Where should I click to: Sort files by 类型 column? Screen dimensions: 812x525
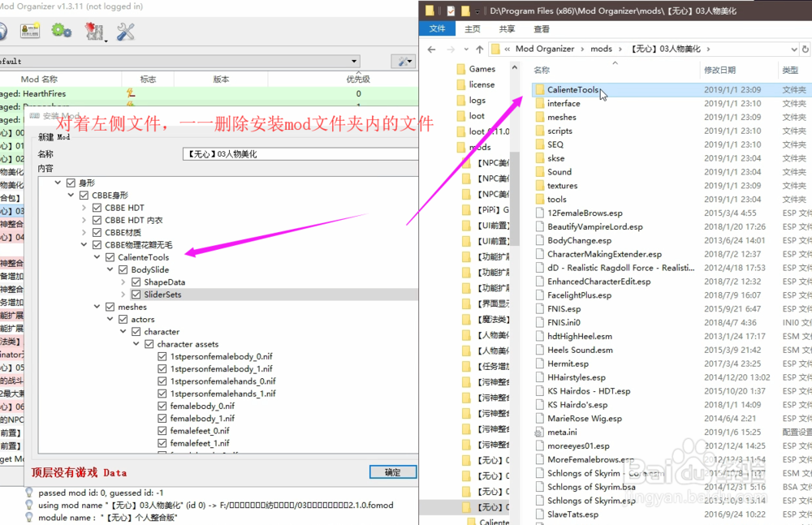pyautogui.click(x=790, y=70)
